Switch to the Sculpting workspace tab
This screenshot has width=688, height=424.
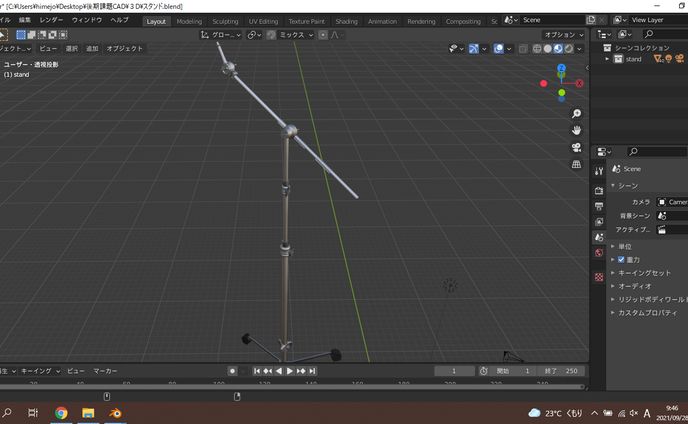(x=225, y=21)
